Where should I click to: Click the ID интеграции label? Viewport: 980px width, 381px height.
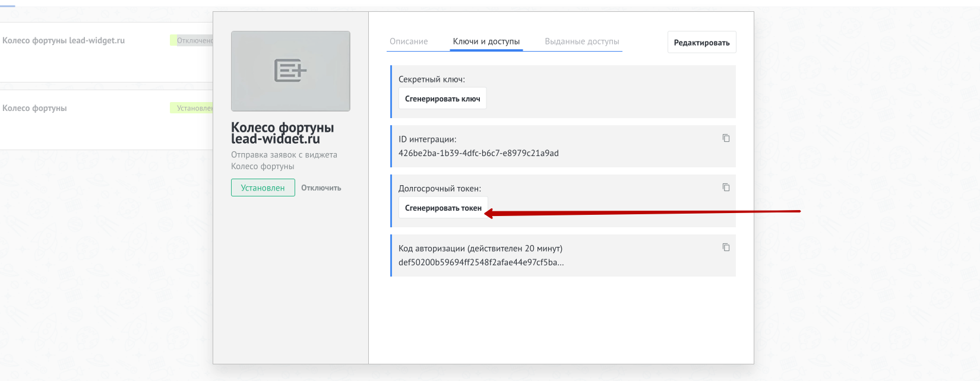pos(428,139)
